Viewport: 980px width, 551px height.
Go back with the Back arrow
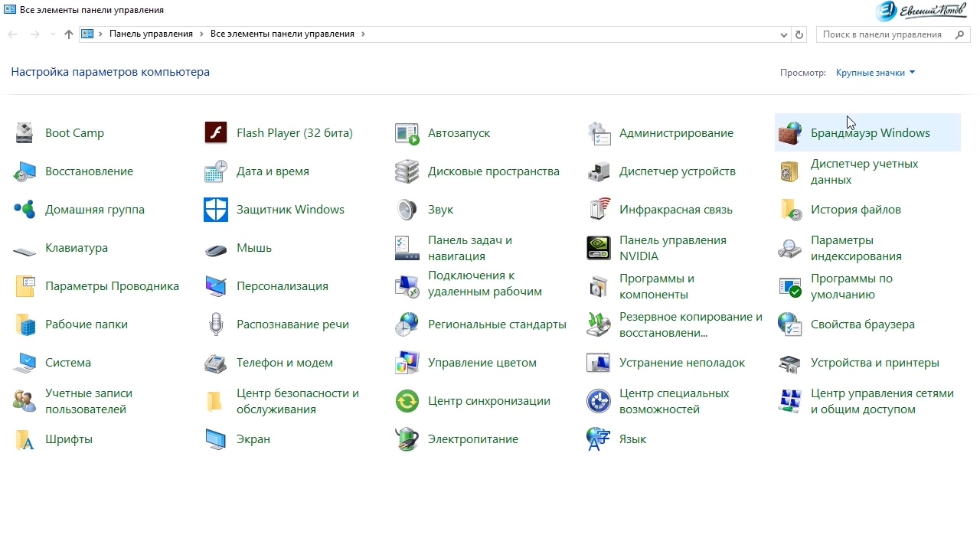(x=12, y=34)
